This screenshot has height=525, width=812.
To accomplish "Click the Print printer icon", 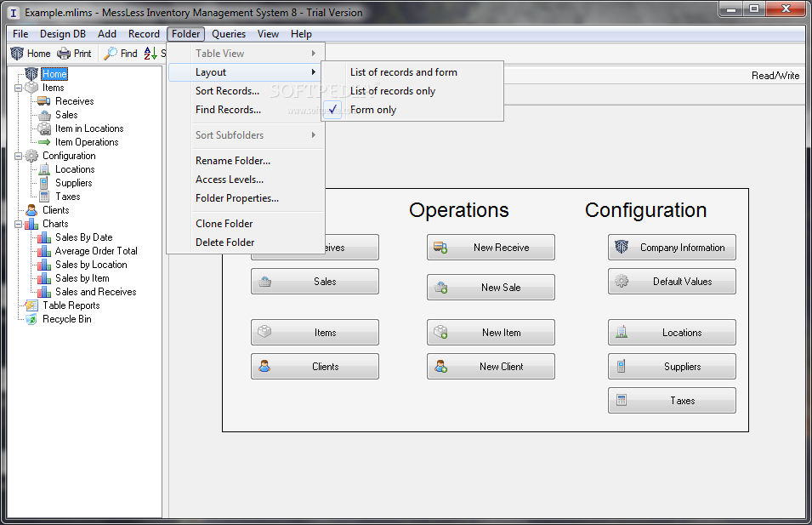I will pyautogui.click(x=64, y=54).
